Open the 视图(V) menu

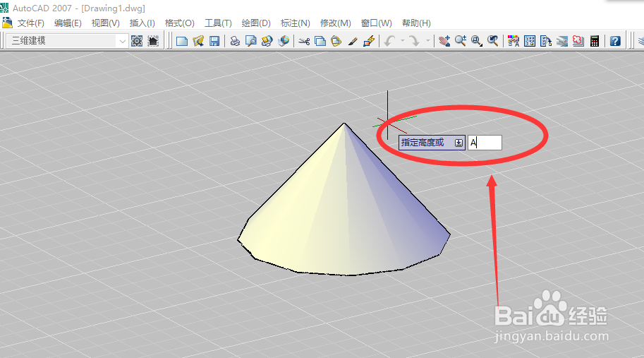[106, 23]
